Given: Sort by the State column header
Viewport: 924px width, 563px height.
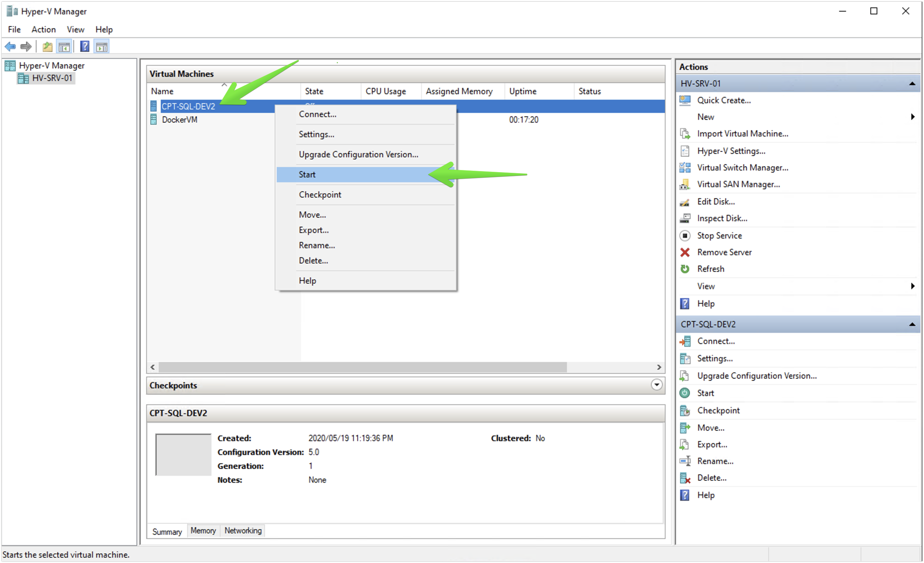Looking at the screenshot, I should tap(330, 91).
